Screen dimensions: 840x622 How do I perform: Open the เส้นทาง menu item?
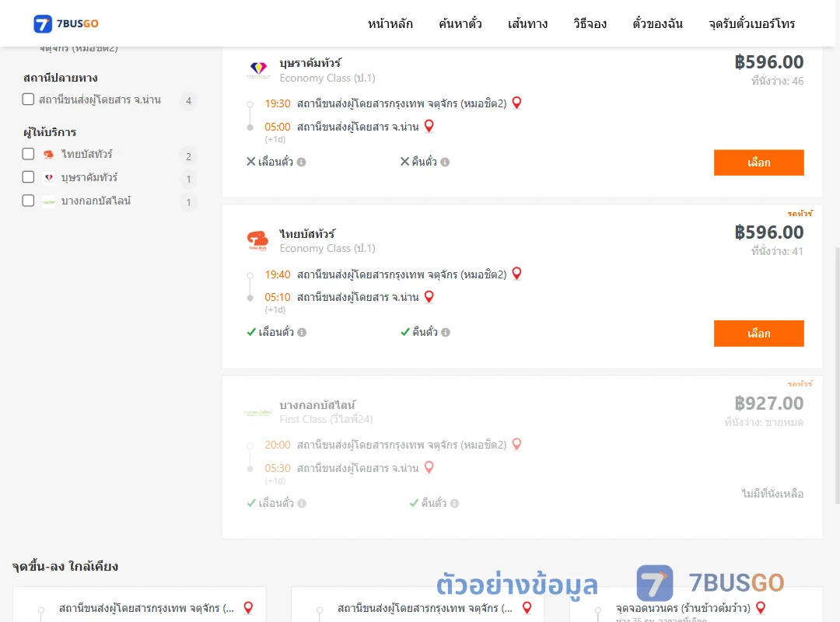pyautogui.click(x=527, y=23)
